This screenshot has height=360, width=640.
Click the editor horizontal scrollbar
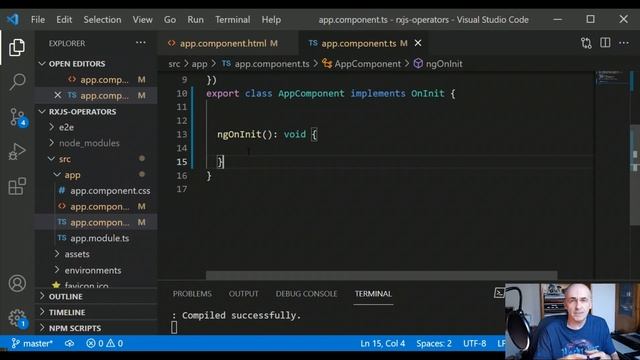(x=381, y=275)
